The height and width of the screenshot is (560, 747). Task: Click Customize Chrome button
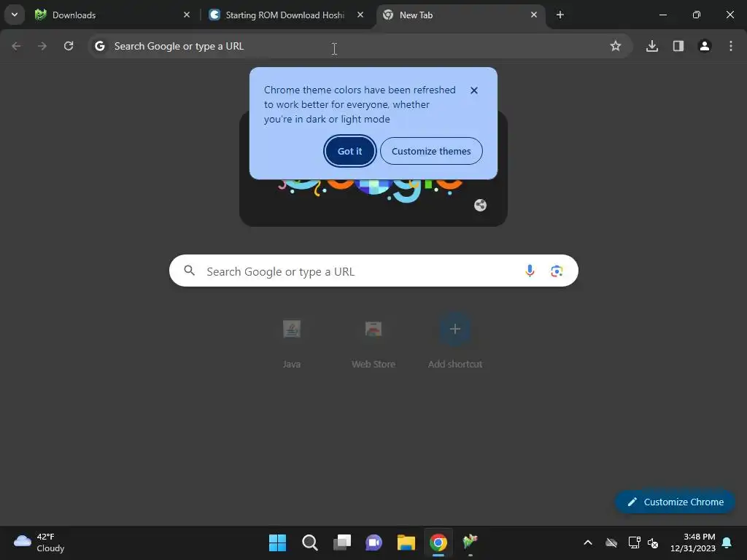tap(675, 502)
